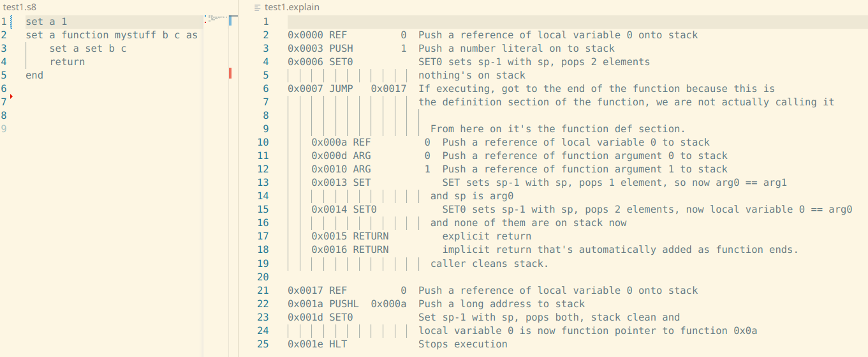Select line number 6 in test1.s8 gutter
The width and height of the screenshot is (868, 357).
[4, 89]
